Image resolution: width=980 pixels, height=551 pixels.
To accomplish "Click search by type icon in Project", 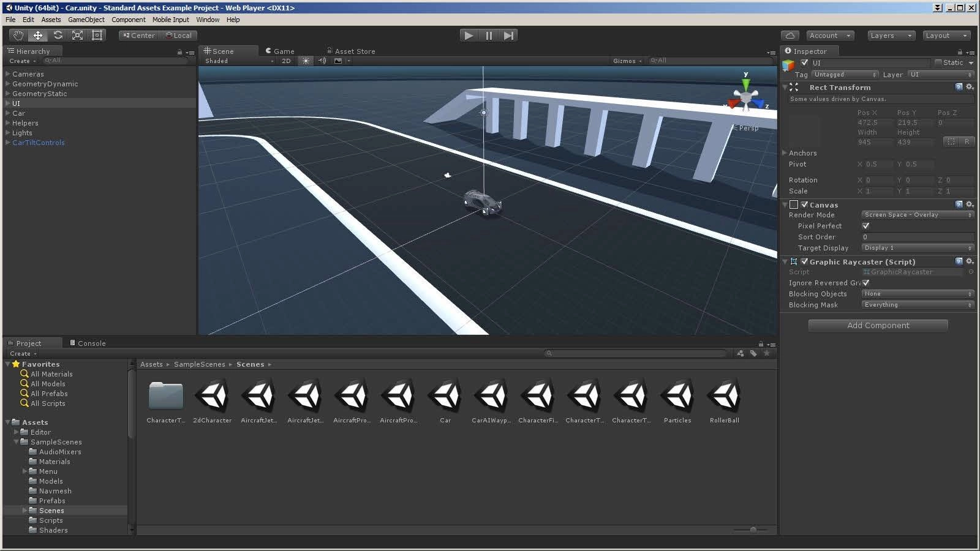I will 741,353.
